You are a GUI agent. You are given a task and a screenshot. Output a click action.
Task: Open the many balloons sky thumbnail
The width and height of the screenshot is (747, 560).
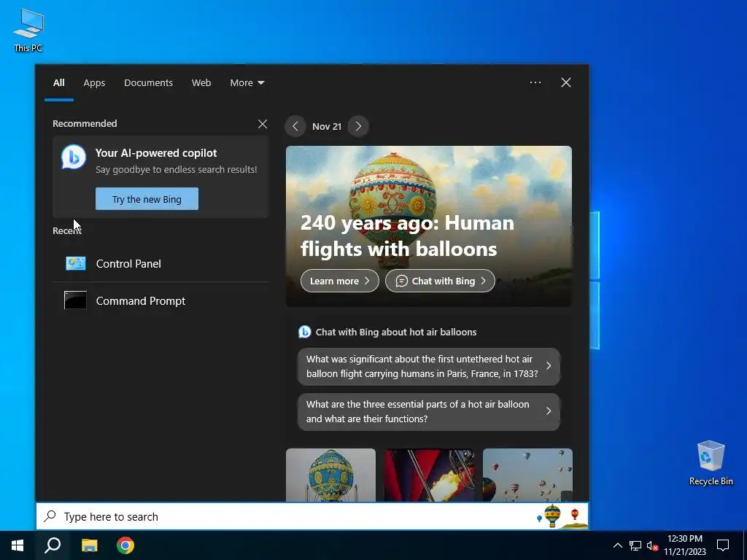click(527, 475)
